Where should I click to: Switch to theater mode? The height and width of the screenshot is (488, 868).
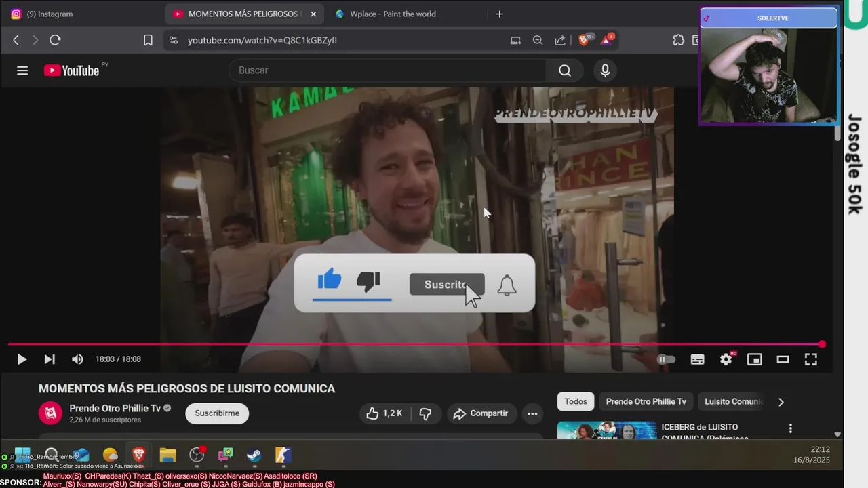tap(783, 359)
